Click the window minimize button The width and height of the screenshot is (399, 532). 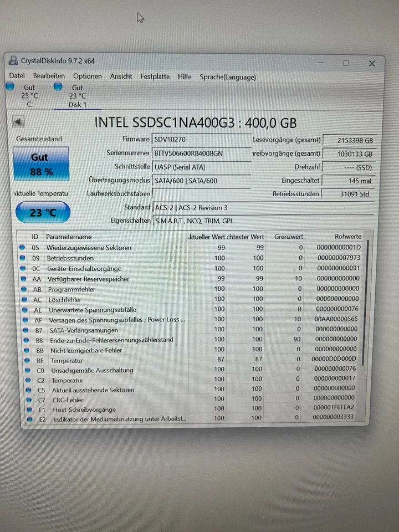[320, 63]
